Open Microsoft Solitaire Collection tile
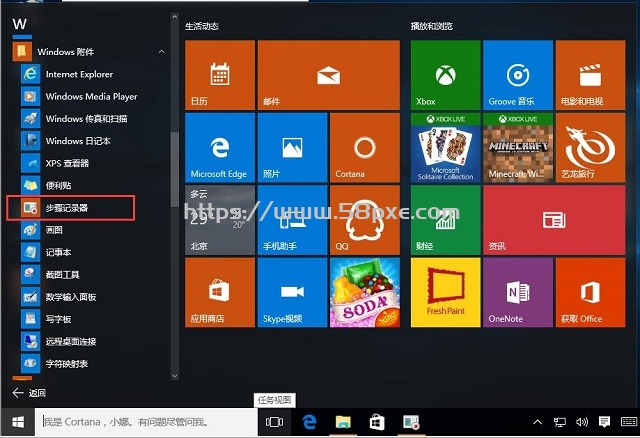Image resolution: width=640 pixels, height=438 pixels. (x=446, y=147)
